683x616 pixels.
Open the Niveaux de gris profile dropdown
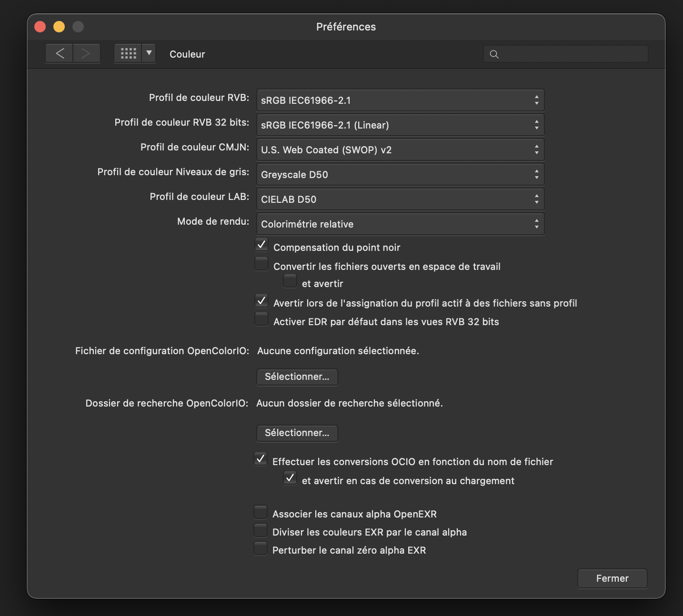[400, 175]
